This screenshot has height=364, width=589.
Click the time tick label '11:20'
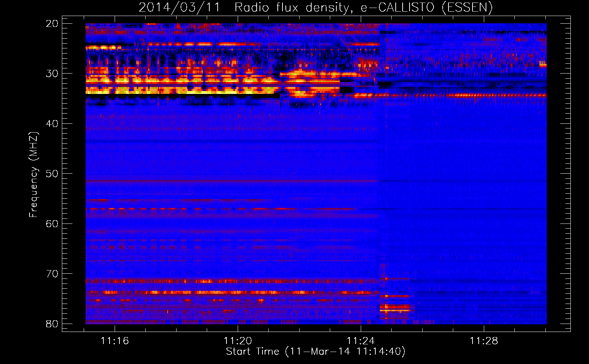[238, 341]
